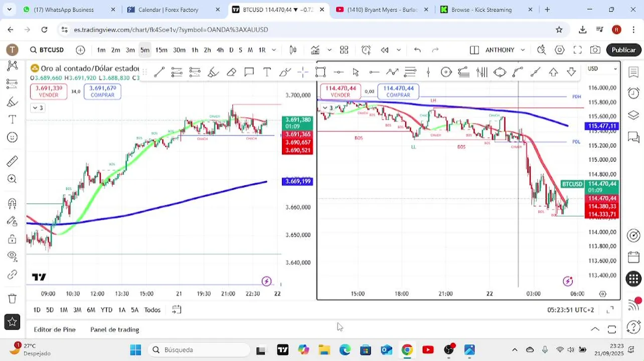This screenshot has height=361, width=644.
Task: Open the chart layout setup icon
Action: 474,50
